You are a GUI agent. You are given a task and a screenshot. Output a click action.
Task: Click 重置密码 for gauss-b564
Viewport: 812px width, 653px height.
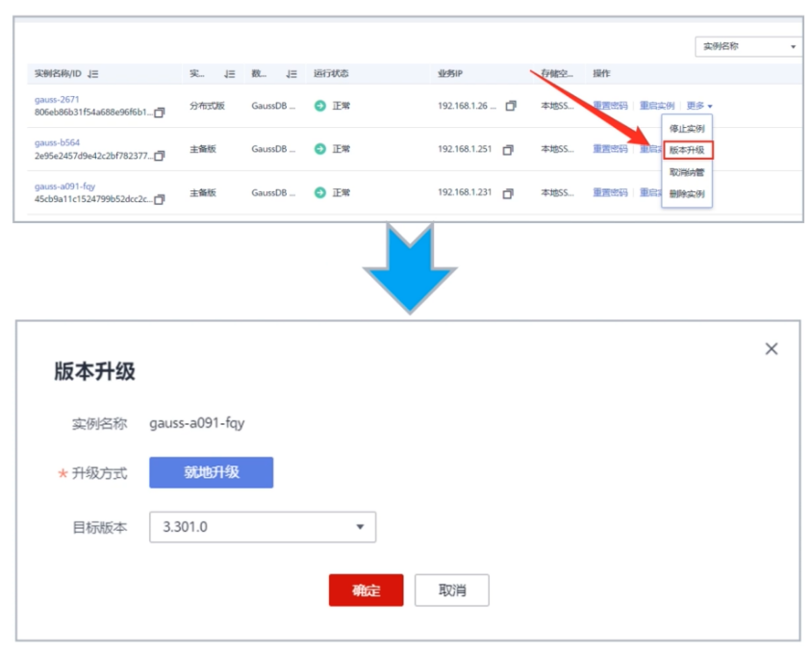click(610, 149)
